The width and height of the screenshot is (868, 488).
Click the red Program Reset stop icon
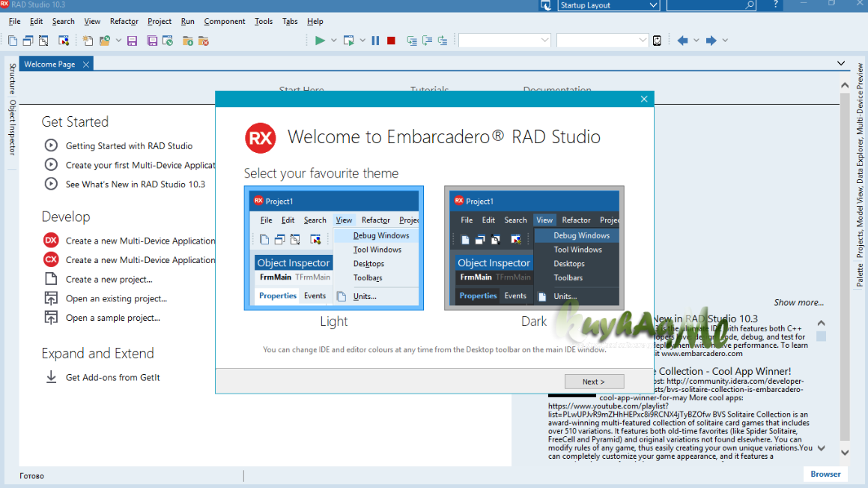(x=391, y=40)
